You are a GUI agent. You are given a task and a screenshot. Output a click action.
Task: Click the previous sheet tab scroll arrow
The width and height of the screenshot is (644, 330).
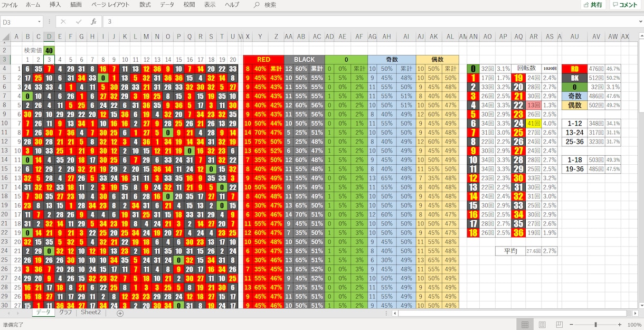pos(8,313)
